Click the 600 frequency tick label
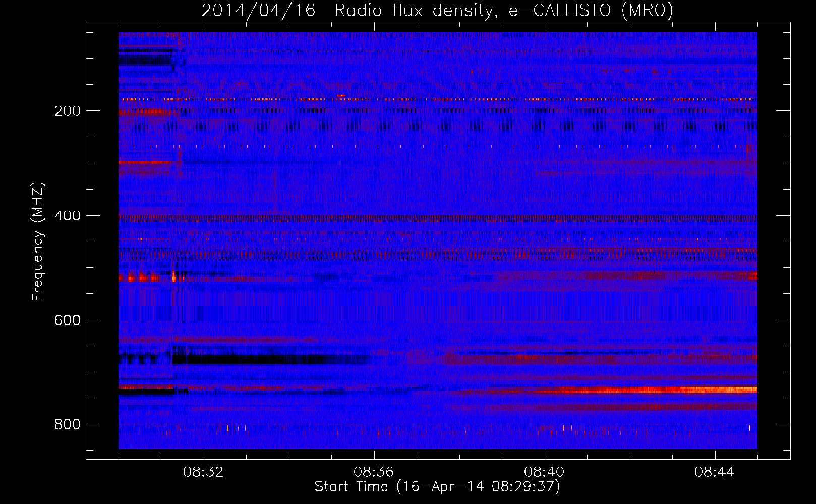 click(68, 320)
